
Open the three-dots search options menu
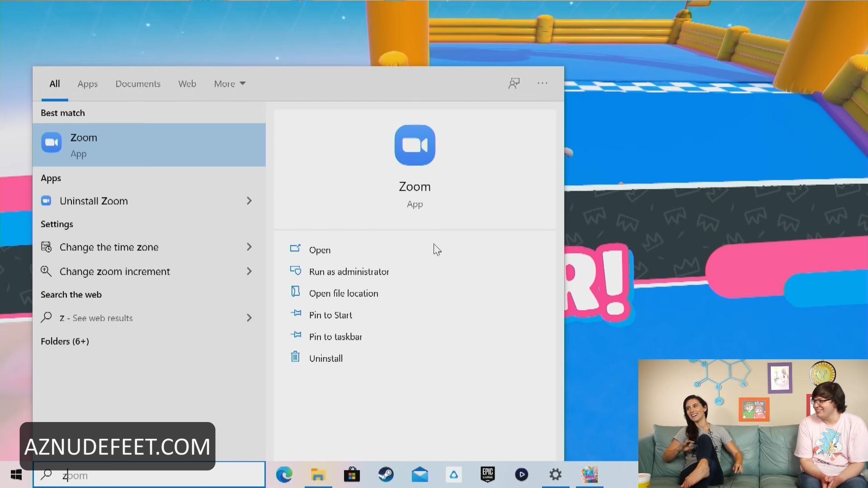click(x=542, y=84)
